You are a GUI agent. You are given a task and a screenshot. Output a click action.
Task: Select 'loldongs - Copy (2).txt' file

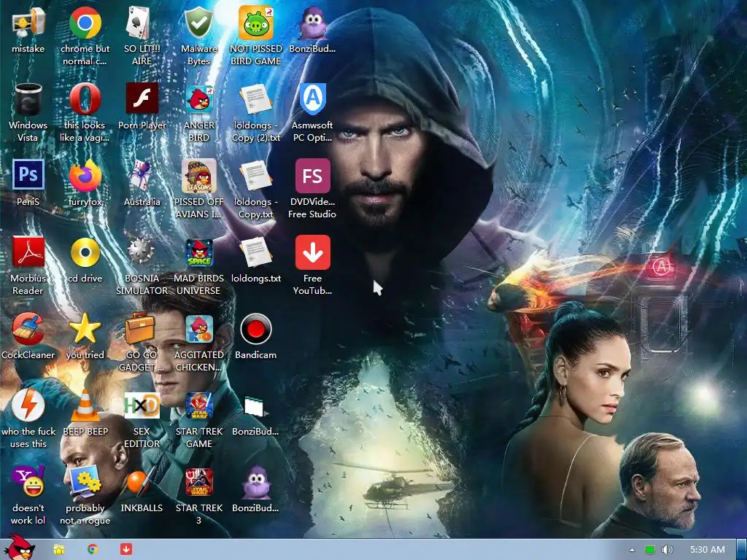pyautogui.click(x=256, y=99)
